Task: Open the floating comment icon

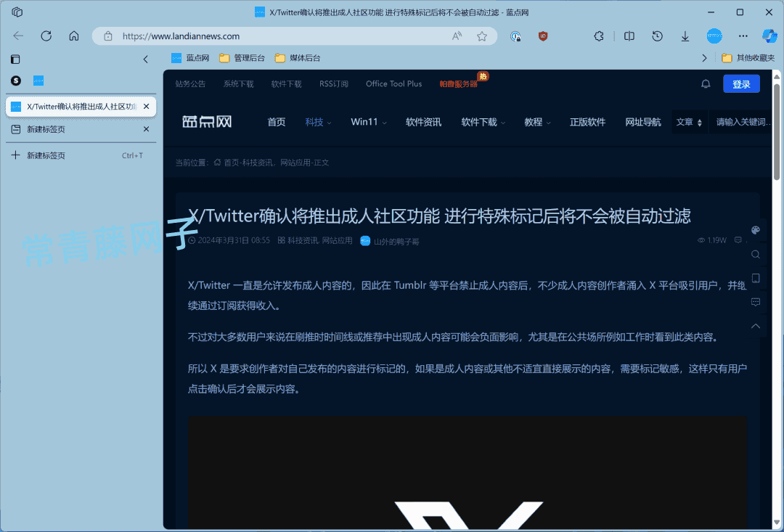Action: (756, 302)
